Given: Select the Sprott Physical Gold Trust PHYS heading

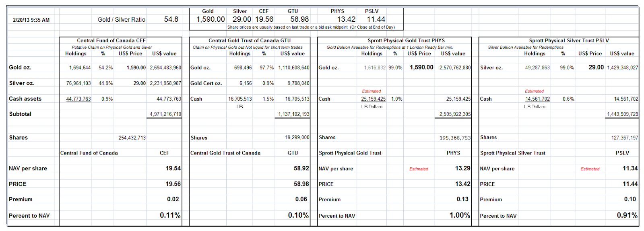Looking at the screenshot, I should [406, 41].
